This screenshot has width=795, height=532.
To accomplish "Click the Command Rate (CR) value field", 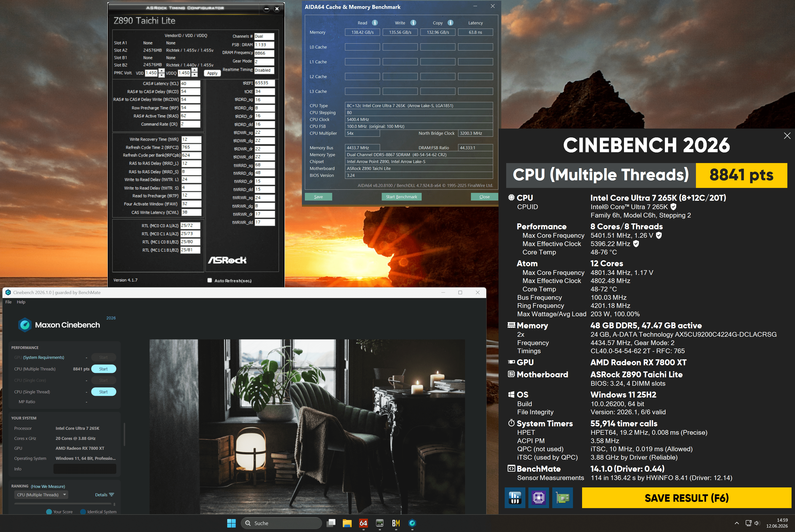I will (x=190, y=124).
